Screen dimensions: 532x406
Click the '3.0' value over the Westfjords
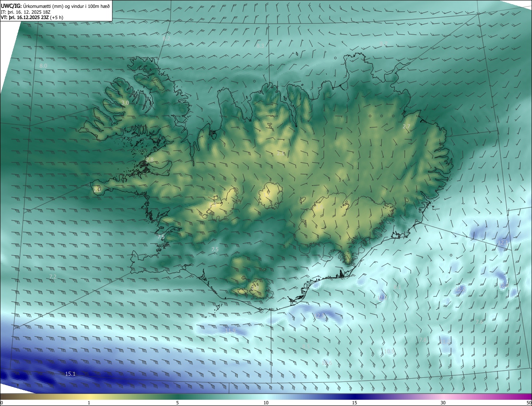coord(125,103)
